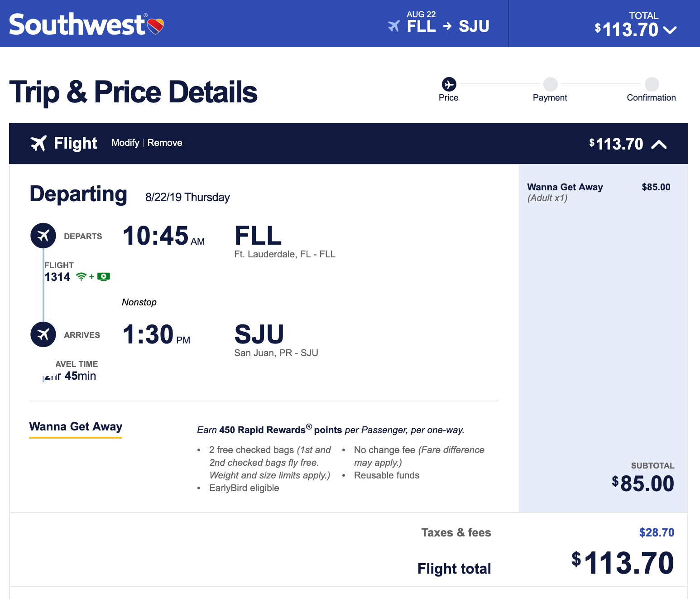Open the Wanna Get Away fare tab
This screenshot has height=599, width=700.
click(x=76, y=427)
